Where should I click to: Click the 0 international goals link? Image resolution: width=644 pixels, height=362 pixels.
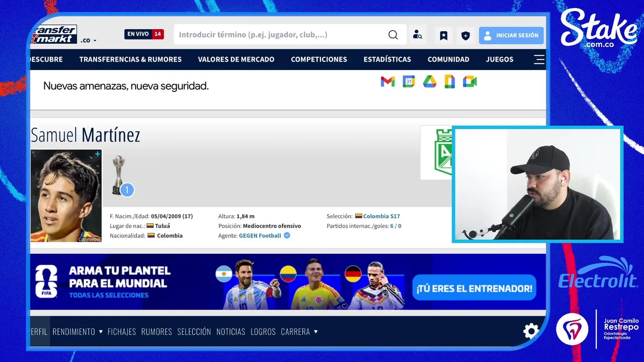point(399,226)
